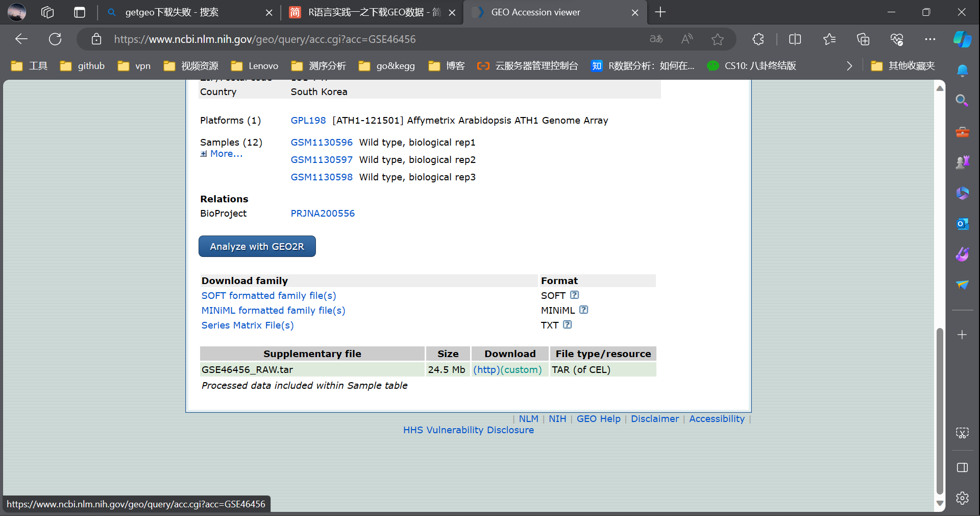Open the browser extensions puzzle icon

[758, 39]
